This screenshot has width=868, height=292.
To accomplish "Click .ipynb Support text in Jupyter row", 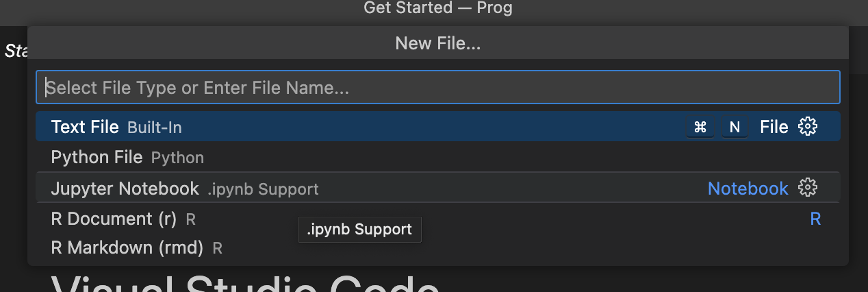I will [x=264, y=188].
